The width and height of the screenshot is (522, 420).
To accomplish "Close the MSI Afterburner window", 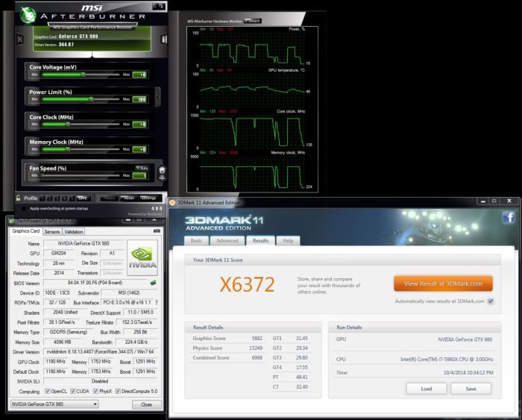I will coord(162,6).
